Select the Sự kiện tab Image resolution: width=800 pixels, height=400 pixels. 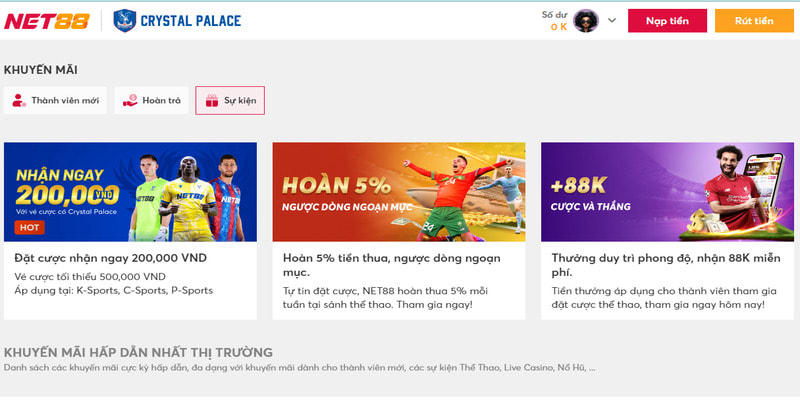(230, 101)
